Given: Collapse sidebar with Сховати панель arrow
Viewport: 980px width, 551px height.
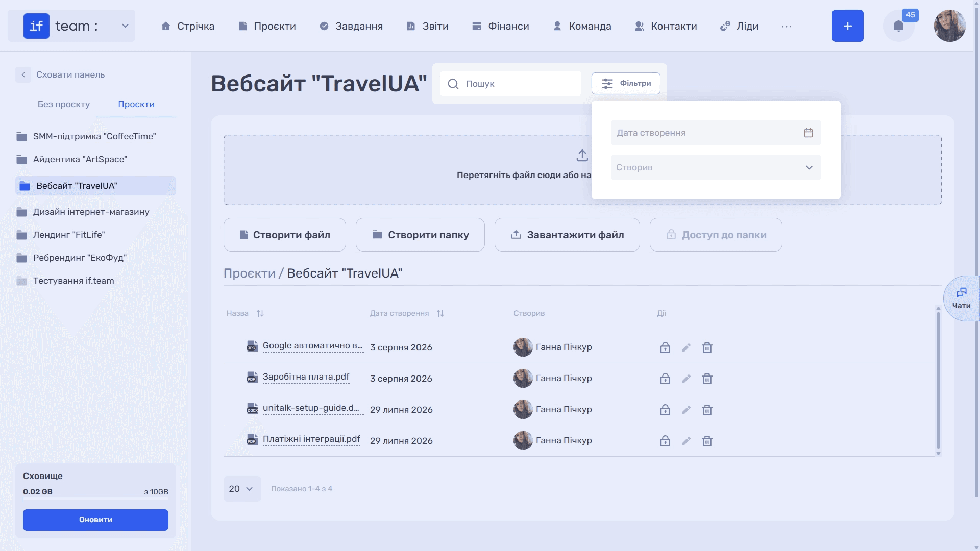Looking at the screenshot, I should click(x=23, y=74).
